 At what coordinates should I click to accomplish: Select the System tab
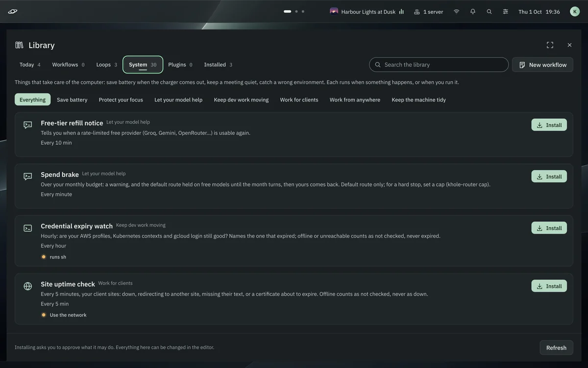point(143,64)
